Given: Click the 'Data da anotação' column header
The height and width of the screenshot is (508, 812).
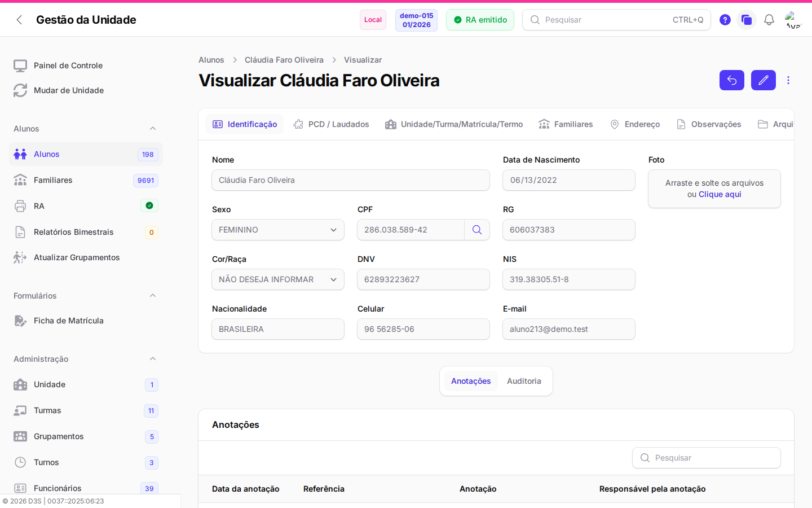Looking at the screenshot, I should coord(246,489).
